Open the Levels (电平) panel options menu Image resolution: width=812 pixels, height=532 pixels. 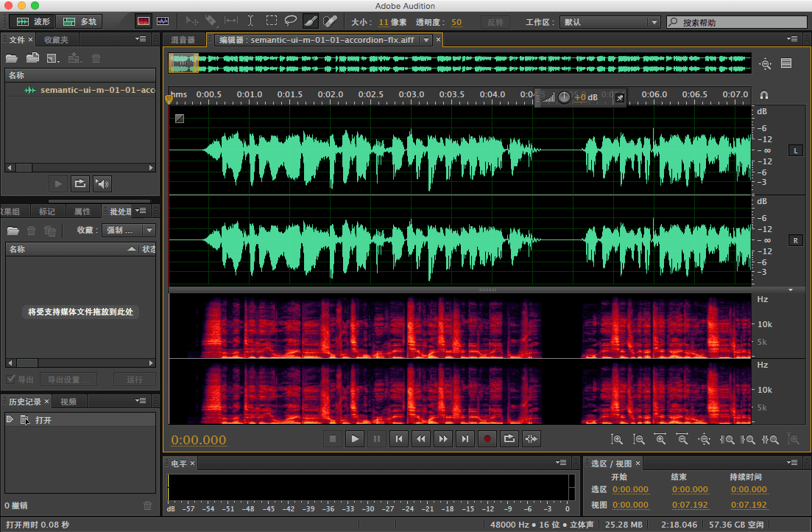click(x=560, y=463)
